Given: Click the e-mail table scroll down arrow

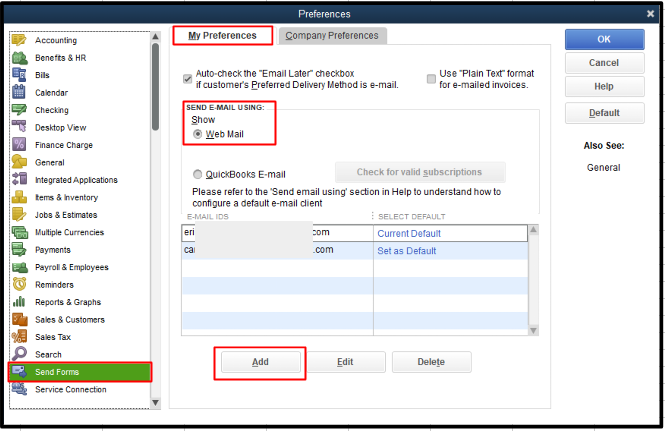Looking at the screenshot, I should pyautogui.click(x=534, y=330).
